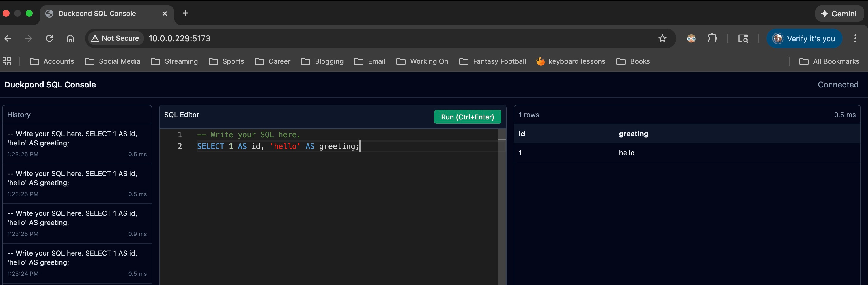Open the Working On bookmarks folder
Viewport: 868px width, 285px height.
pyautogui.click(x=422, y=61)
